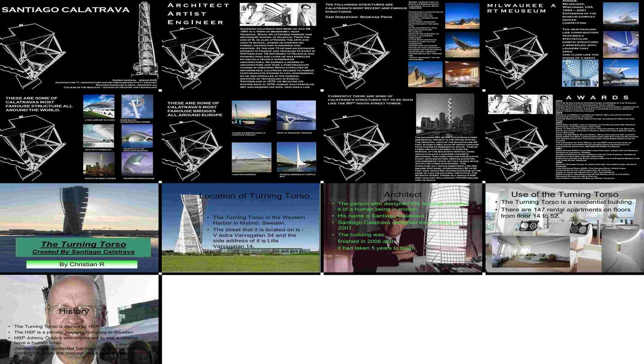Click the Sundial Bridge at Turtle Bay photo

click(296, 157)
